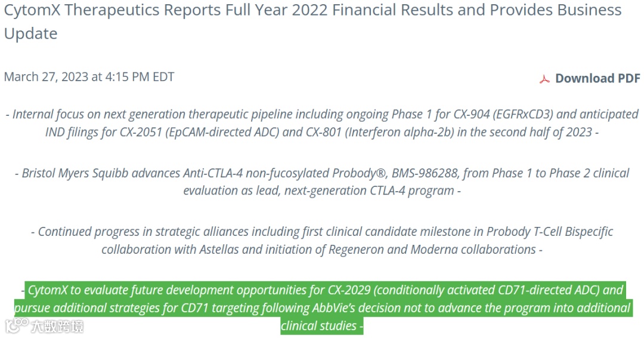Select the CytomX Therapeutics headline title

click(x=312, y=21)
